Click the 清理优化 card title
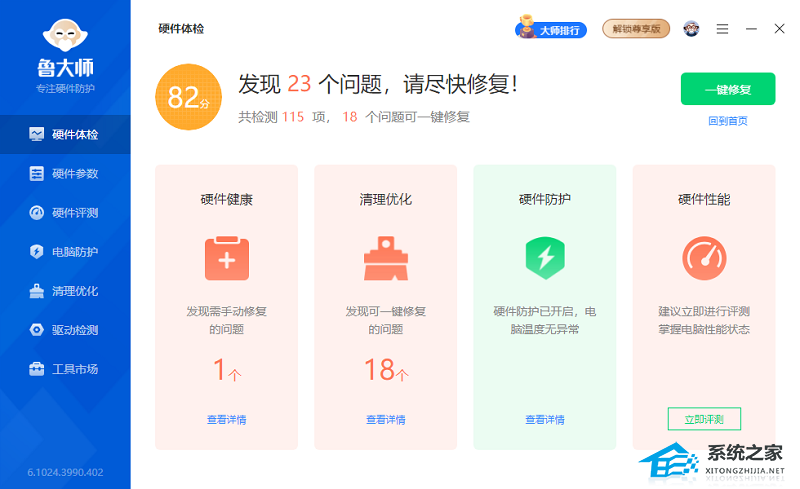This screenshot has height=489, width=800. coord(386,200)
